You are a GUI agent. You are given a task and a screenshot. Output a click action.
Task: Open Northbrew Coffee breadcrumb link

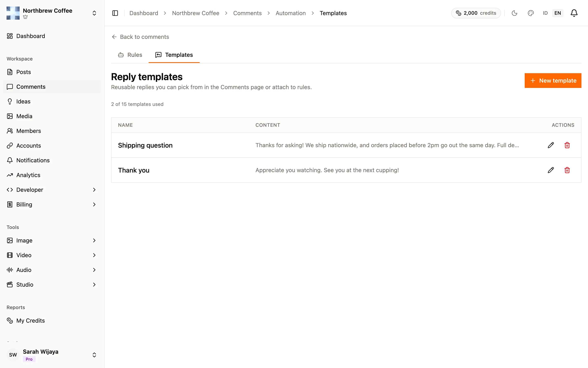[196, 13]
